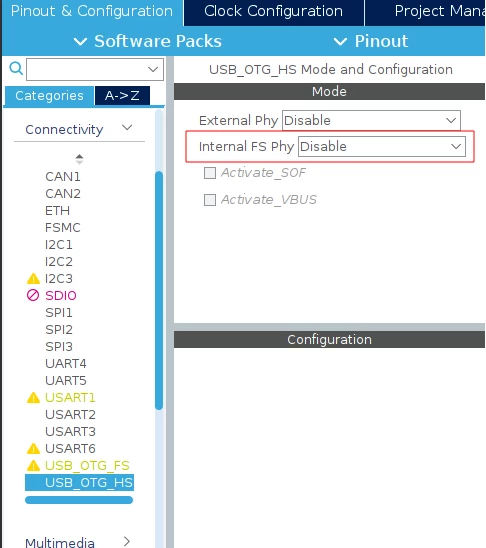The image size is (486, 548).
Task: Select USART2 peripheral
Action: click(70, 414)
